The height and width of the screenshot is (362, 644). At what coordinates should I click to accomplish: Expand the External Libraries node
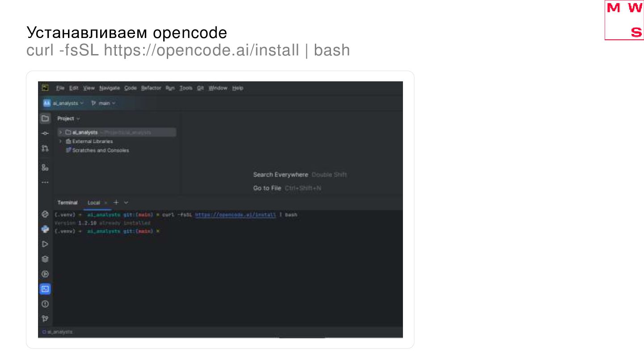(x=60, y=141)
